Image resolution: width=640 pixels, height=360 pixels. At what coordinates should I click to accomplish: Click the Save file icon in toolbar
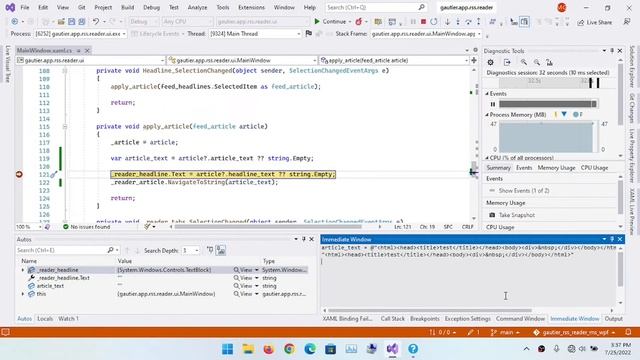71,22
